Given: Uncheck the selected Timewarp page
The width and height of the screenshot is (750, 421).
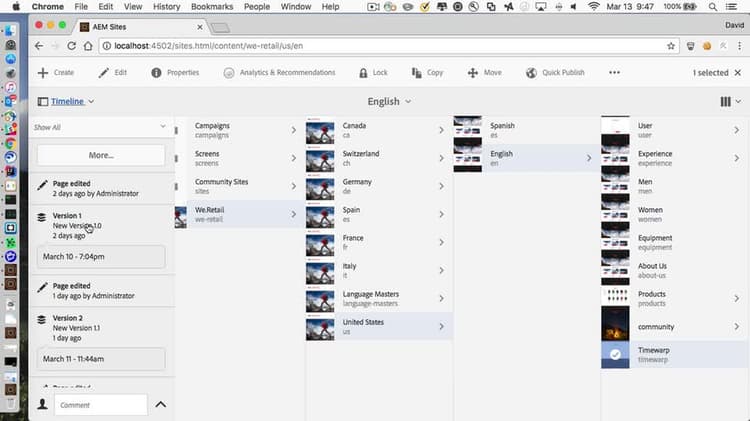Looking at the screenshot, I should pyautogui.click(x=615, y=355).
